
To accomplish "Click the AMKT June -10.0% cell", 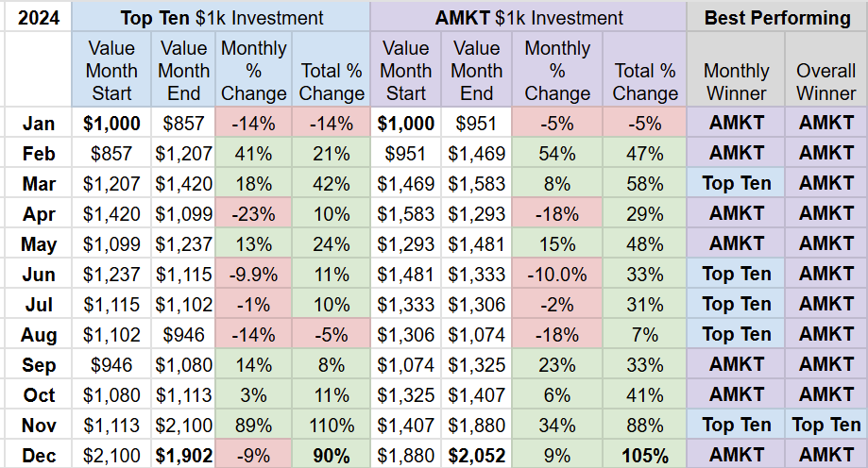I will [557, 275].
